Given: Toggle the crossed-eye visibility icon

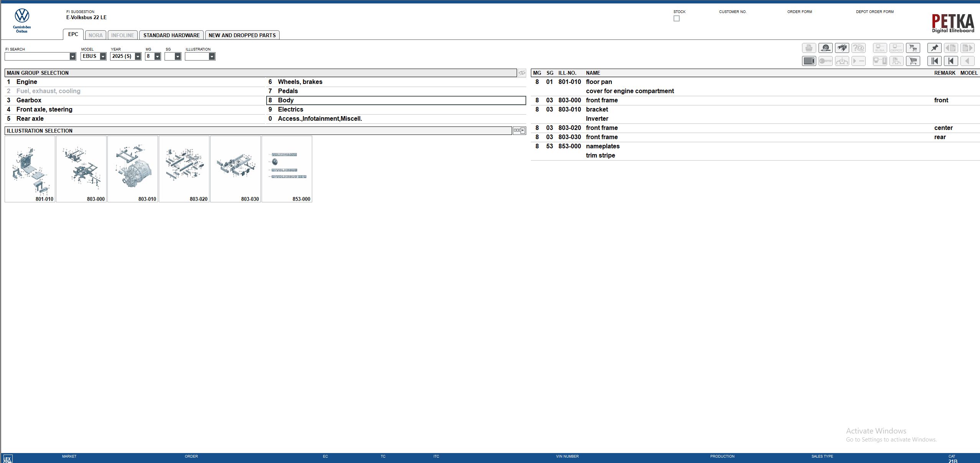Looking at the screenshot, I should pyautogui.click(x=522, y=73).
